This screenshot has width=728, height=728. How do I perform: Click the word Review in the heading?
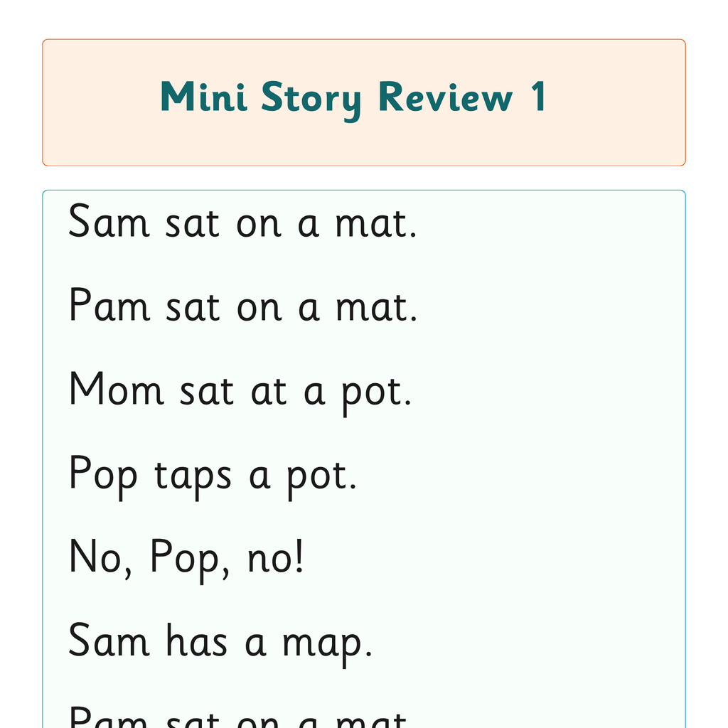tap(445, 96)
